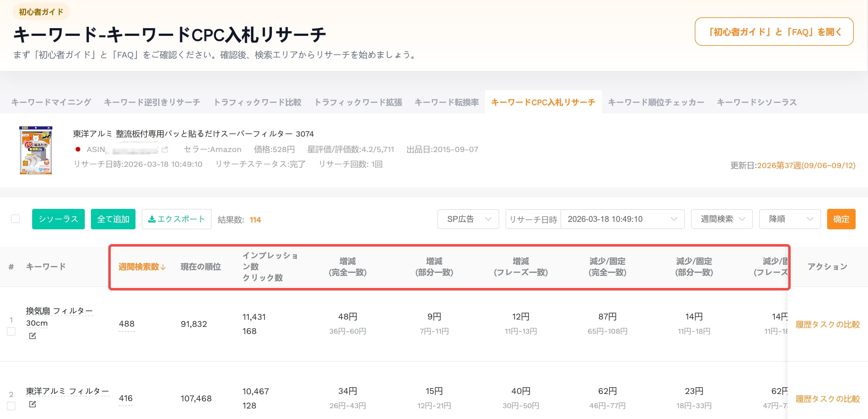Click the product thumbnail image
Screen dimensions: 868x419
[x=36, y=150]
